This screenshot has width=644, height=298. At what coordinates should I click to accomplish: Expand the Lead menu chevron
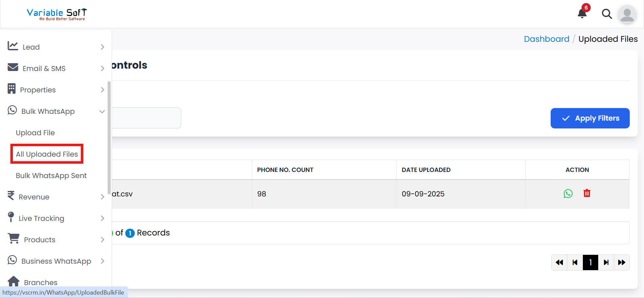(x=102, y=47)
